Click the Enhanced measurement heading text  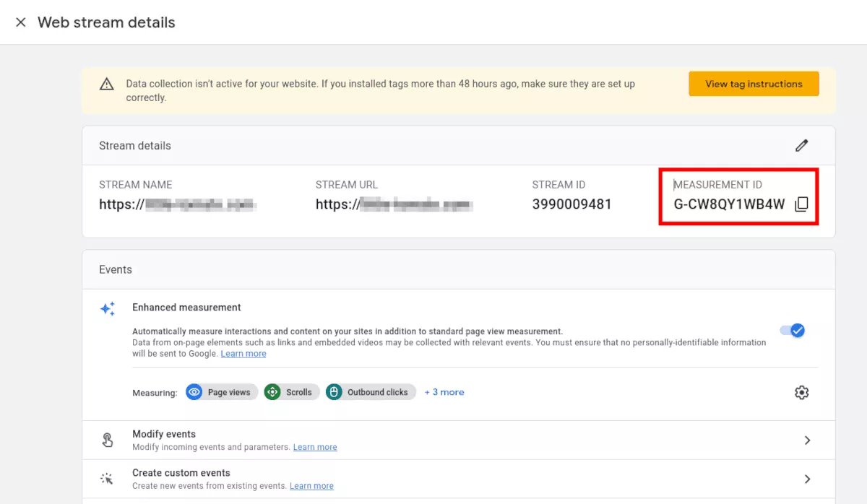pos(186,308)
